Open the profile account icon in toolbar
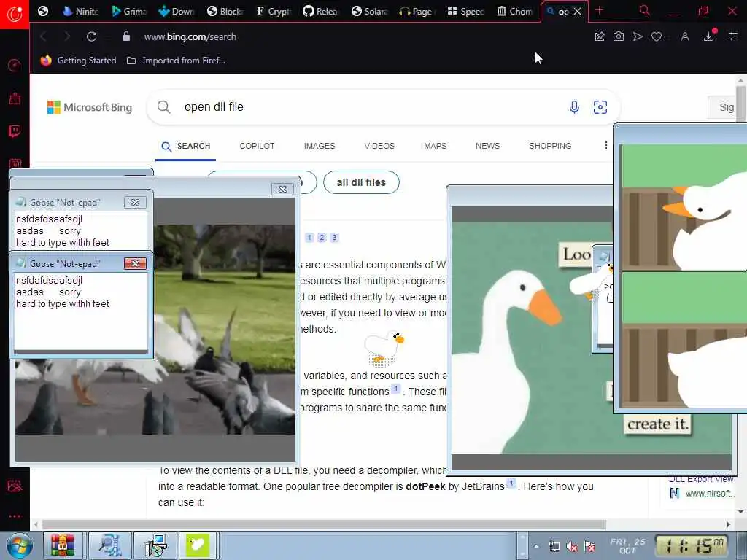747x560 pixels. 684,36
